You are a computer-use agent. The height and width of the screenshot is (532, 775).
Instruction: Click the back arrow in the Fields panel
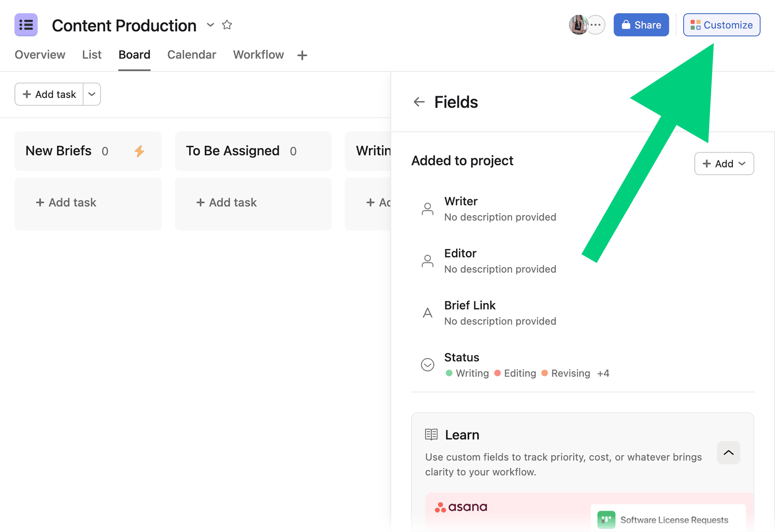point(419,102)
